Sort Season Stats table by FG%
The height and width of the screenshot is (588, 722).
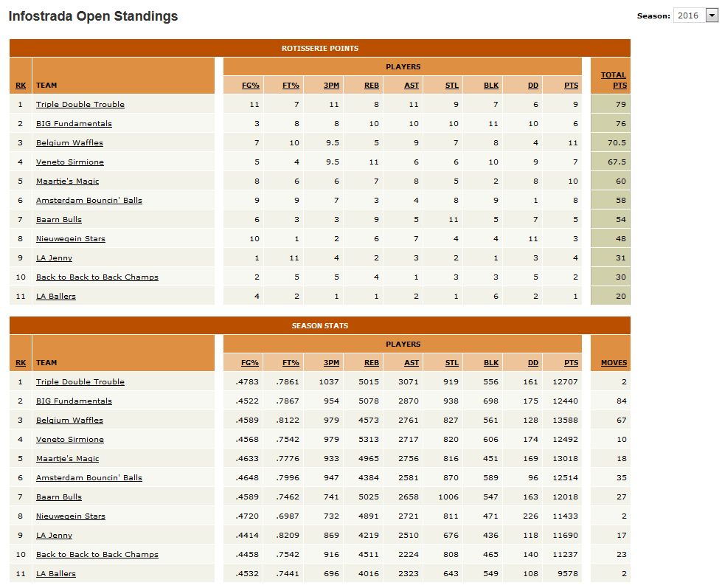pos(250,362)
